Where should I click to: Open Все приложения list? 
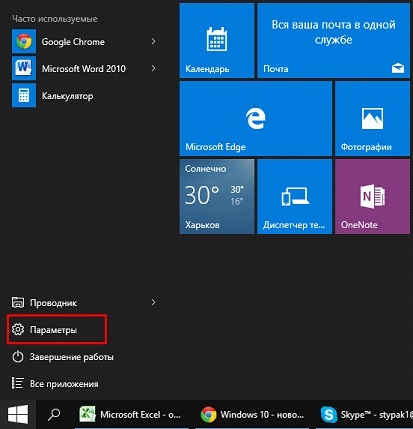coord(55,384)
